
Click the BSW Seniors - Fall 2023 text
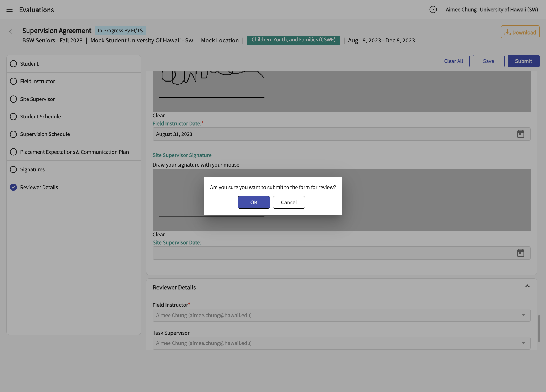pos(52,40)
